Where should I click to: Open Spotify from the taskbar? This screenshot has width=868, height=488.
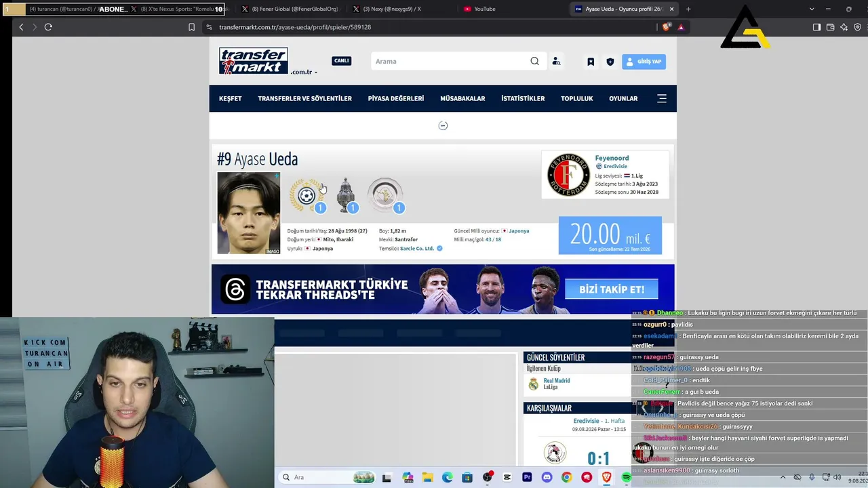(627, 477)
